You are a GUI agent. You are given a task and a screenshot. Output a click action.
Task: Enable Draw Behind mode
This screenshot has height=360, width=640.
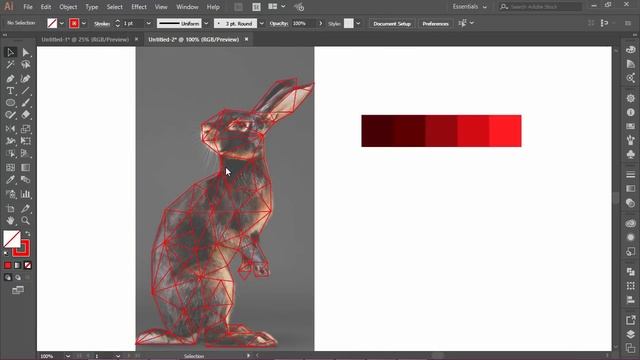(18, 278)
